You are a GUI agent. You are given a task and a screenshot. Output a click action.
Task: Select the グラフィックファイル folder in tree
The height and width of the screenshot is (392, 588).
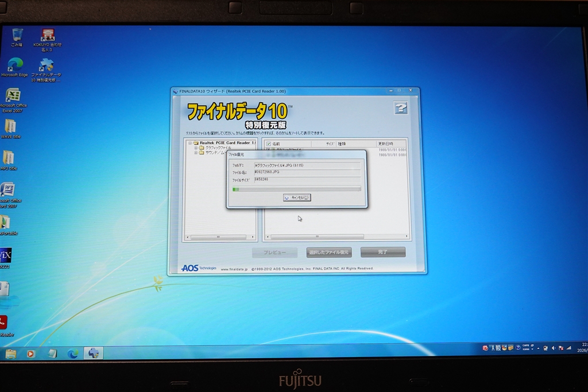point(218,148)
